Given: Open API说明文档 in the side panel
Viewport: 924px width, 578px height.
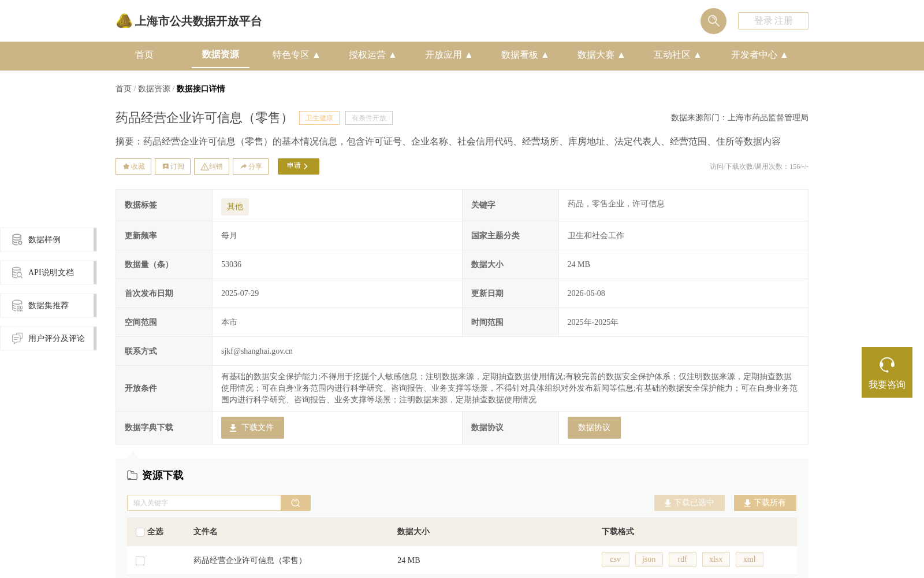Looking at the screenshot, I should [x=48, y=272].
